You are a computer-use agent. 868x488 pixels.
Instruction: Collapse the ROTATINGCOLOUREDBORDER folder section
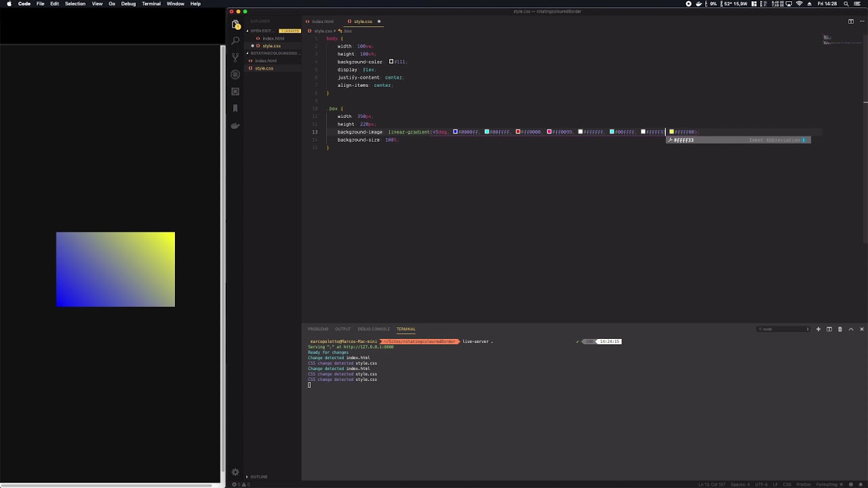point(274,53)
